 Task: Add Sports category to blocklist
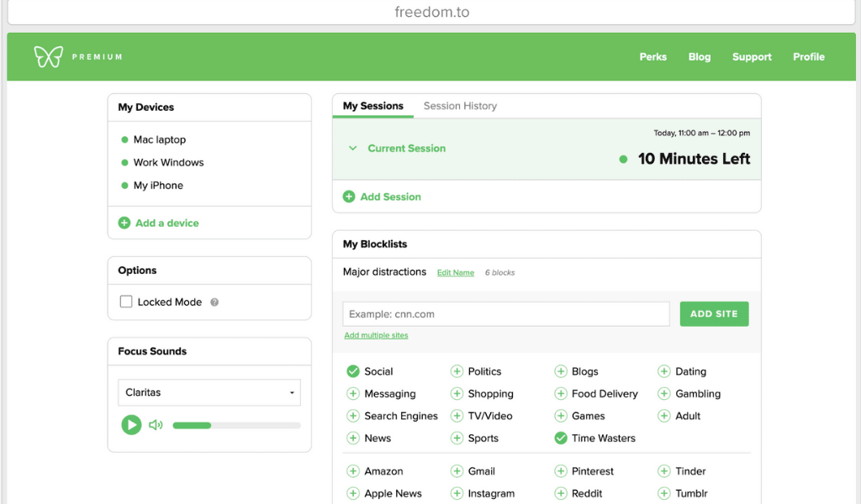click(x=457, y=438)
